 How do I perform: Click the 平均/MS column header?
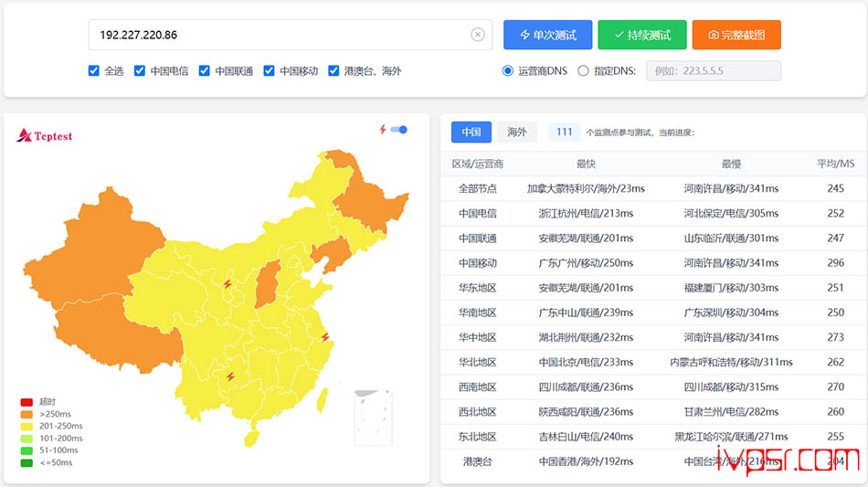point(835,164)
